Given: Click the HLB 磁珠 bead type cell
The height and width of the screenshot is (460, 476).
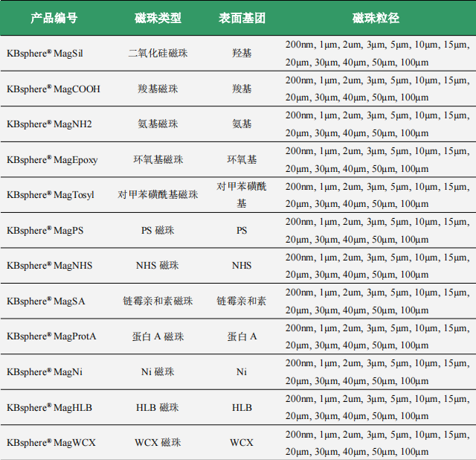Looking at the screenshot, I should (158, 407).
